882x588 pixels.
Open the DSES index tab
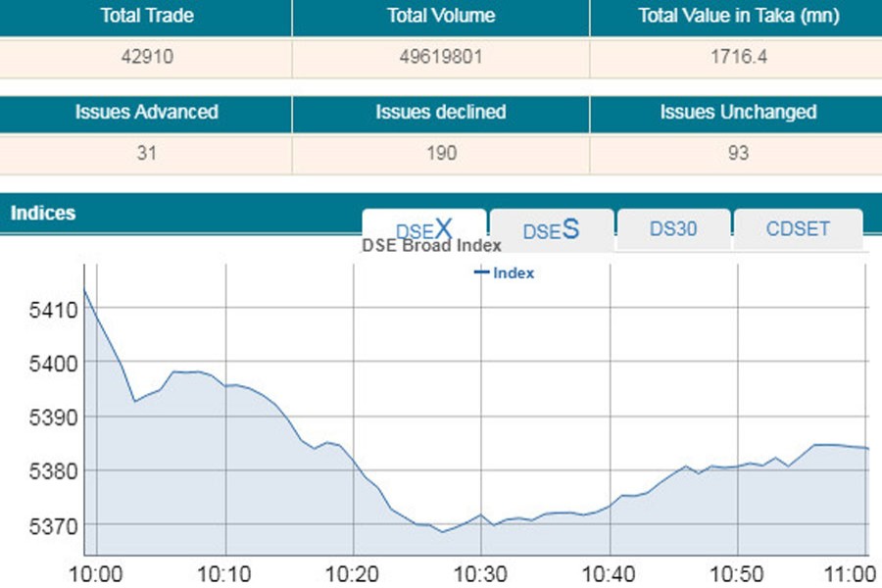point(551,230)
